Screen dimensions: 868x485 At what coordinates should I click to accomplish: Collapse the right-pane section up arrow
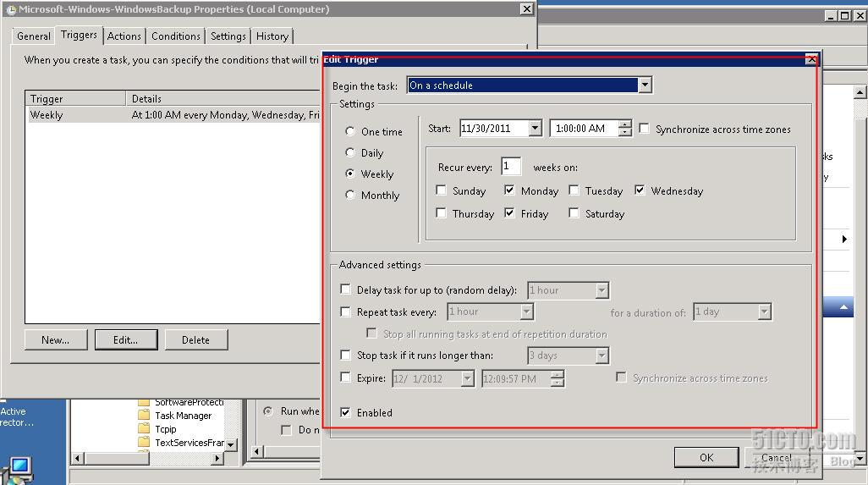pos(843,307)
